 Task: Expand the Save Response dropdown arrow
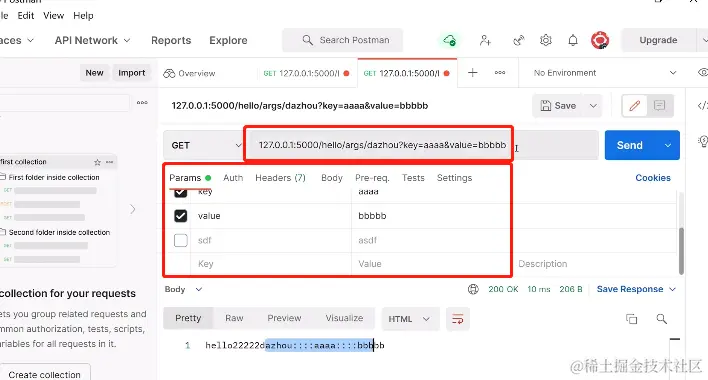coord(672,289)
